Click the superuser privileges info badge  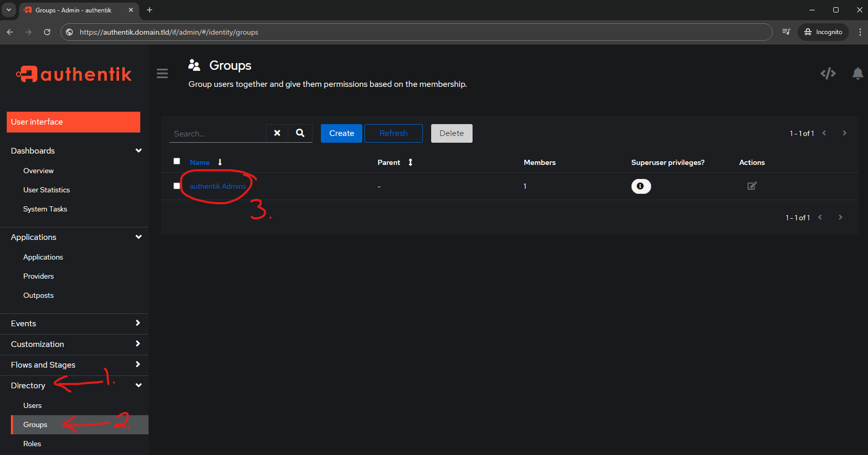click(641, 186)
